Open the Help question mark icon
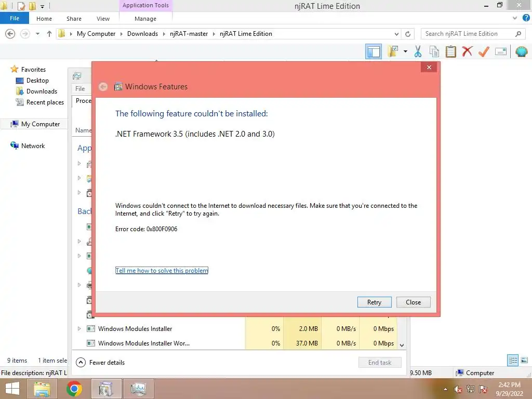 click(526, 18)
